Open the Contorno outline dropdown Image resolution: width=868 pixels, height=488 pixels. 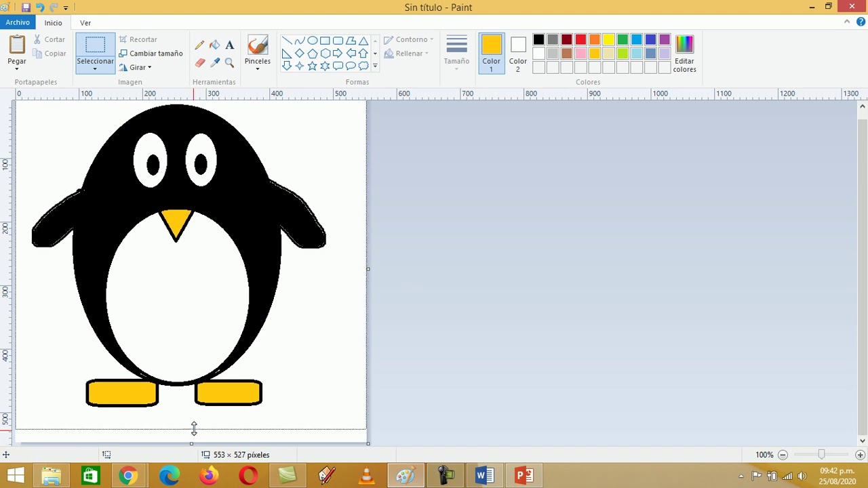pyautogui.click(x=409, y=39)
